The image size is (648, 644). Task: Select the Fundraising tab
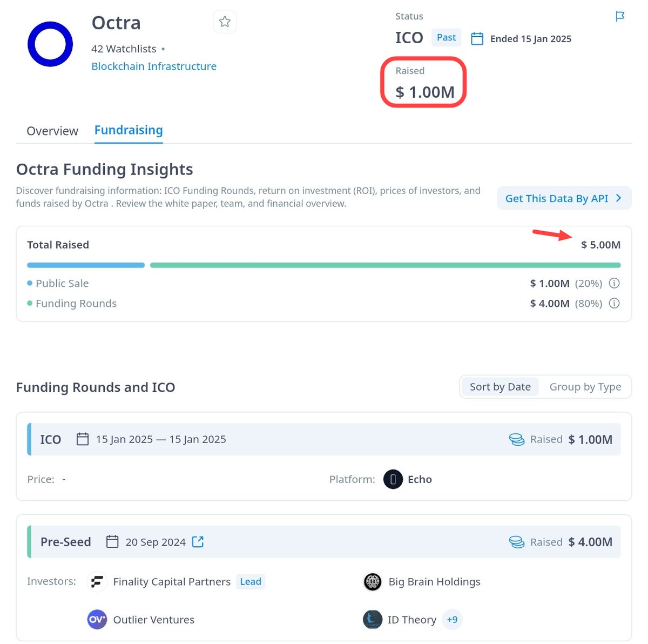128,130
